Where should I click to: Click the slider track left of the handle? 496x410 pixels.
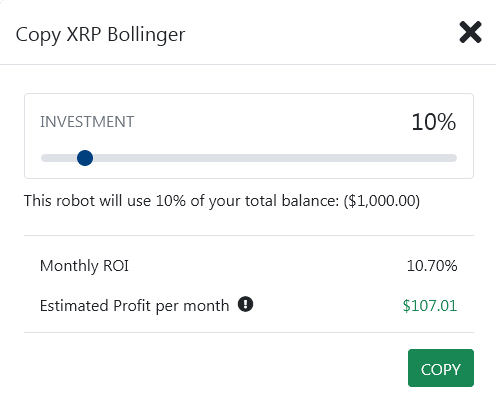(x=57, y=158)
